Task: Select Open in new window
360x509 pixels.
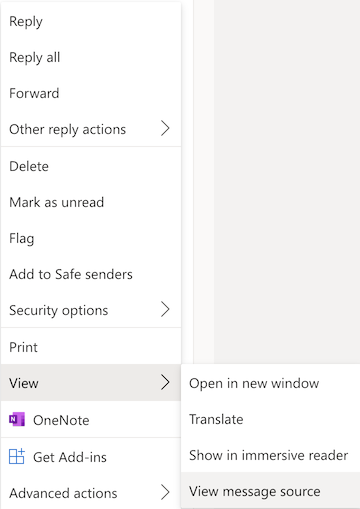Action: coord(270,383)
